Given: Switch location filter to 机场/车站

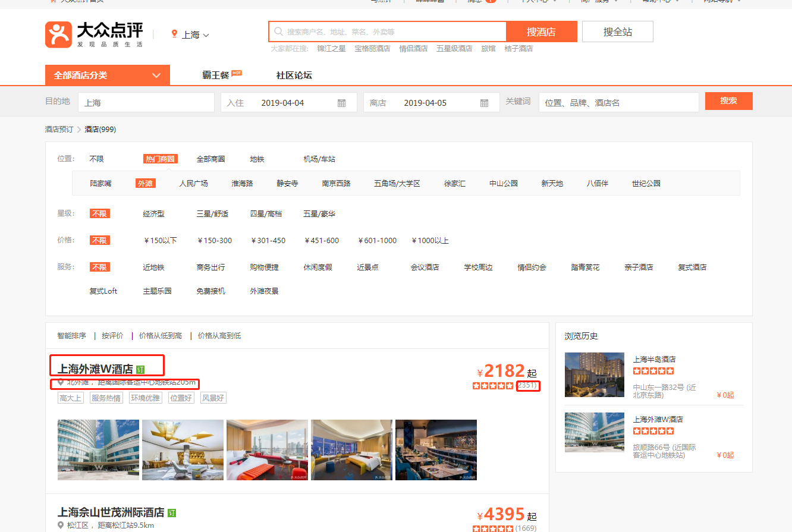Looking at the screenshot, I should (319, 159).
